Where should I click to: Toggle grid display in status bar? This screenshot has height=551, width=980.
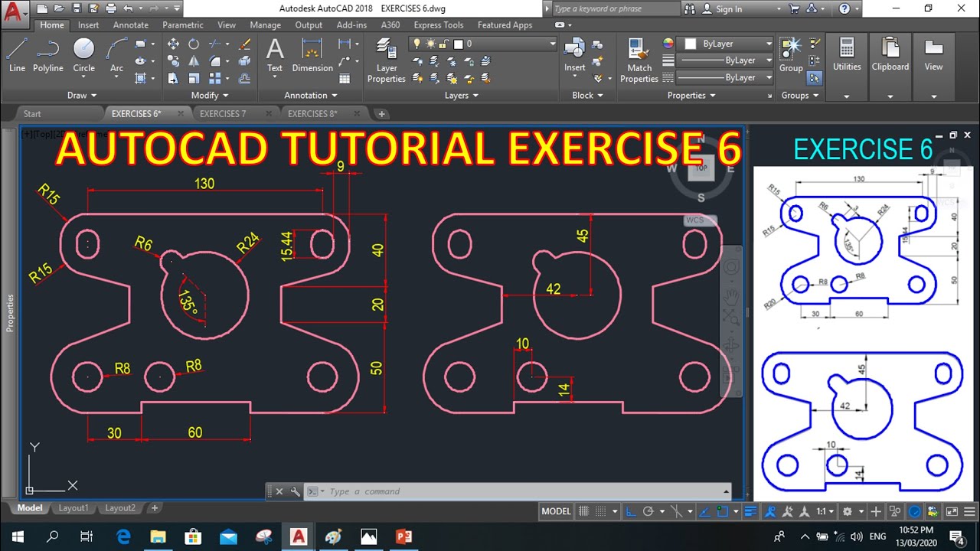click(x=584, y=511)
